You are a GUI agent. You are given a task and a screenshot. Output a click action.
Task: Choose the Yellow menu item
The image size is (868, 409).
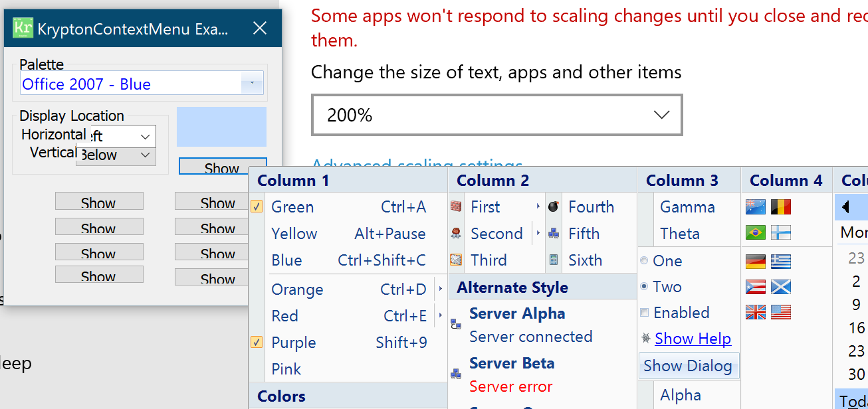click(x=348, y=234)
